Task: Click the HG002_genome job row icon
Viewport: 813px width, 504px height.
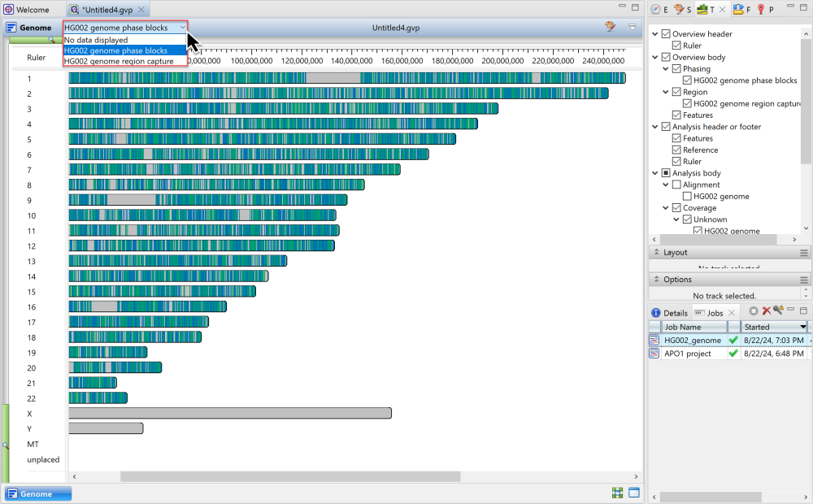Action: coord(654,340)
